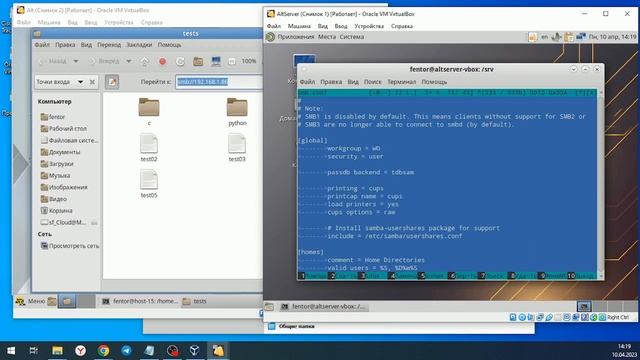The height and width of the screenshot is (360, 640).
Task: Reload the tests folder view
Action: coord(180,61)
